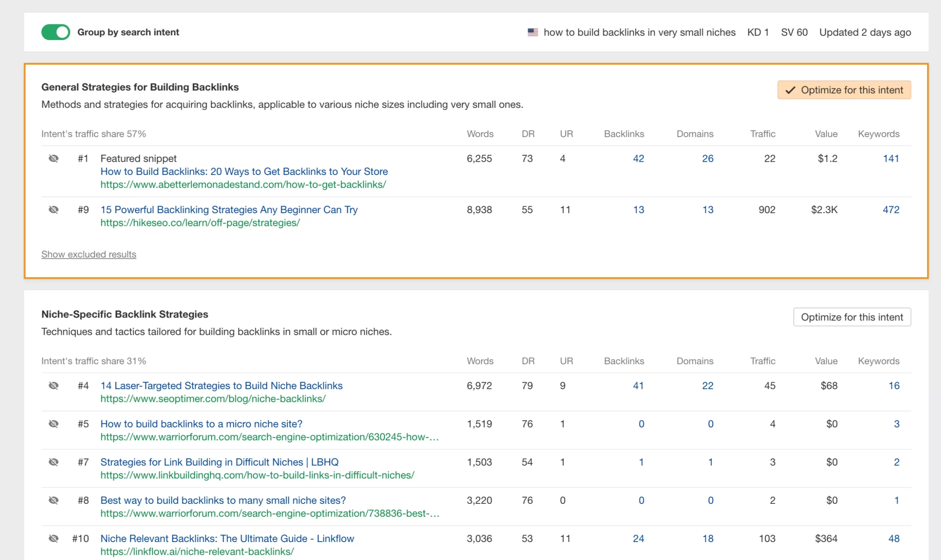Open How to Build Backlinks: 20 Ways link
This screenshot has height=560, width=941.
click(244, 171)
